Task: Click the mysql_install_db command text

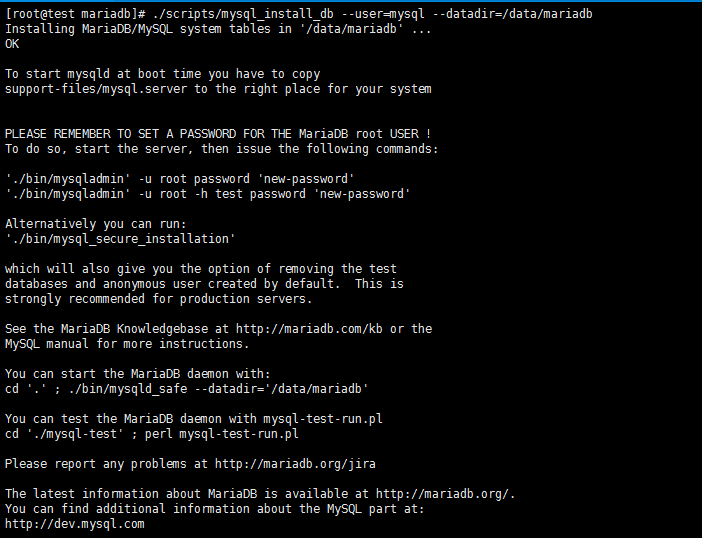Action: pyautogui.click(x=244, y=14)
